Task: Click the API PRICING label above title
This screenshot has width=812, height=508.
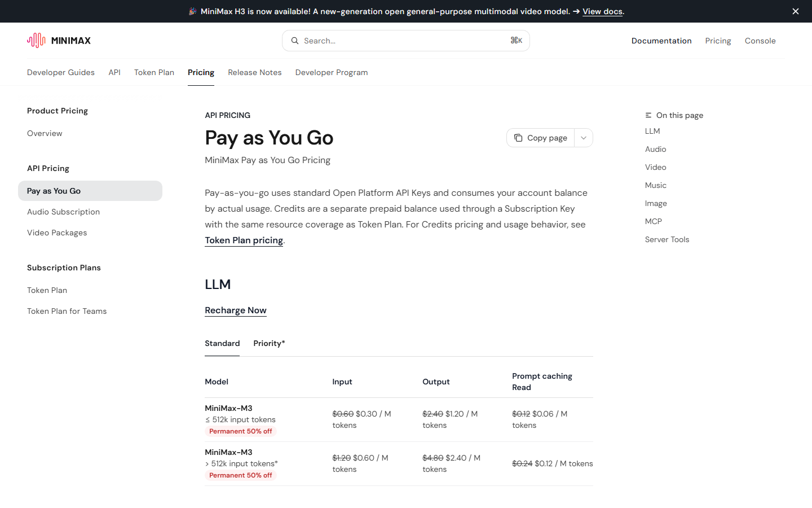Action: 228,115
